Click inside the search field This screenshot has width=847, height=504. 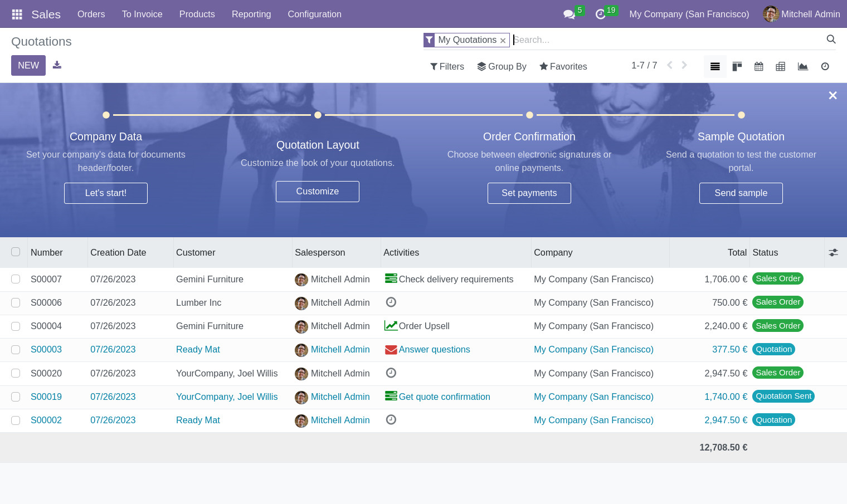[613, 40]
